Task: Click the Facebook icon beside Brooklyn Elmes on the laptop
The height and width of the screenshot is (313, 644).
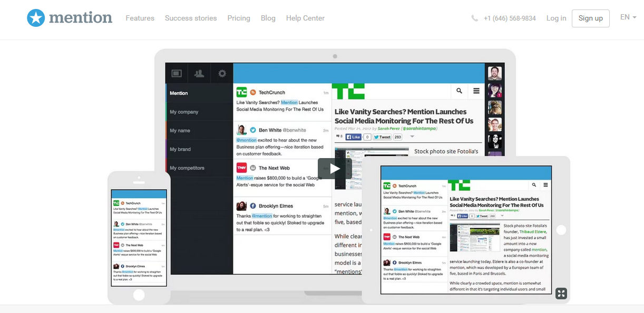Action: 253,206
